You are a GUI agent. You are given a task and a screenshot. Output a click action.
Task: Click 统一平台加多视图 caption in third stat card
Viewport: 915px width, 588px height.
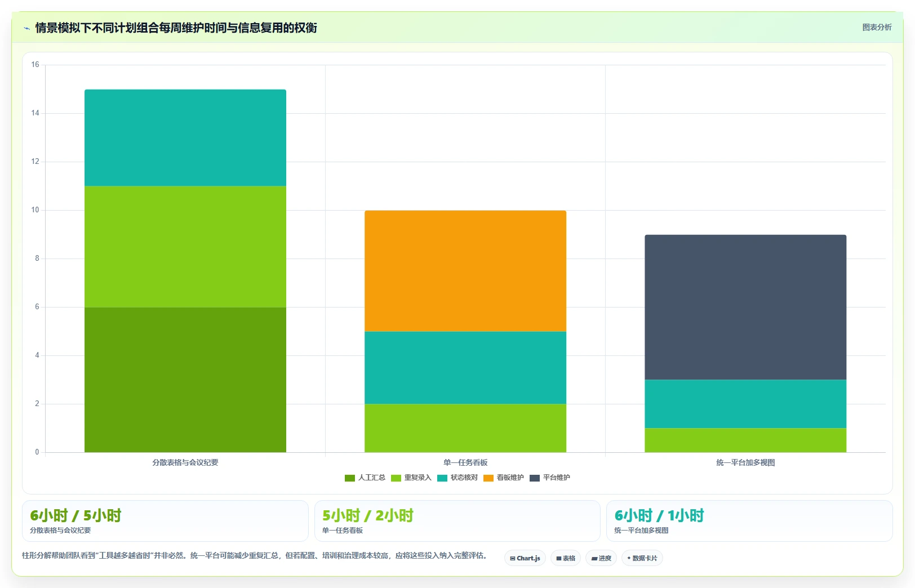tap(641, 531)
